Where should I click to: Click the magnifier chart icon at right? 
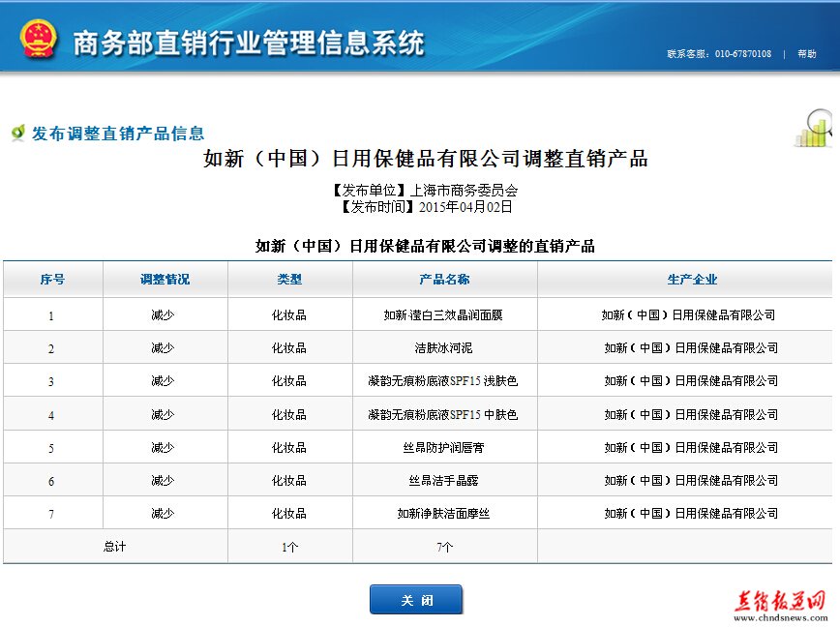click(814, 128)
